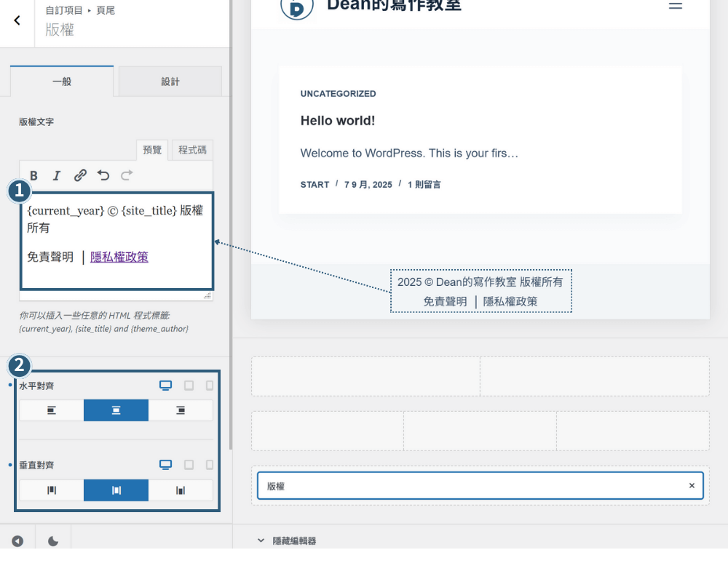Switch to the 設計 tab

click(x=170, y=81)
